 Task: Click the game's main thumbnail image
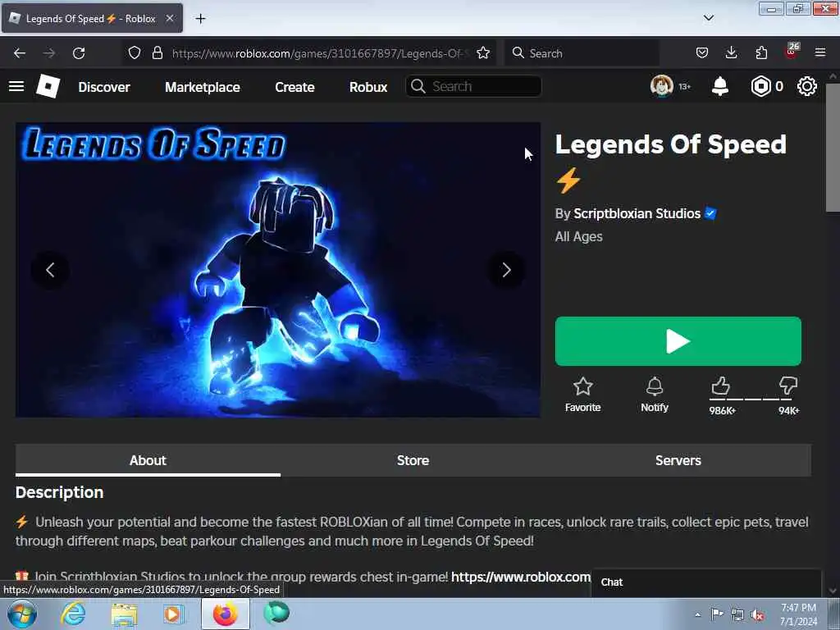277,269
